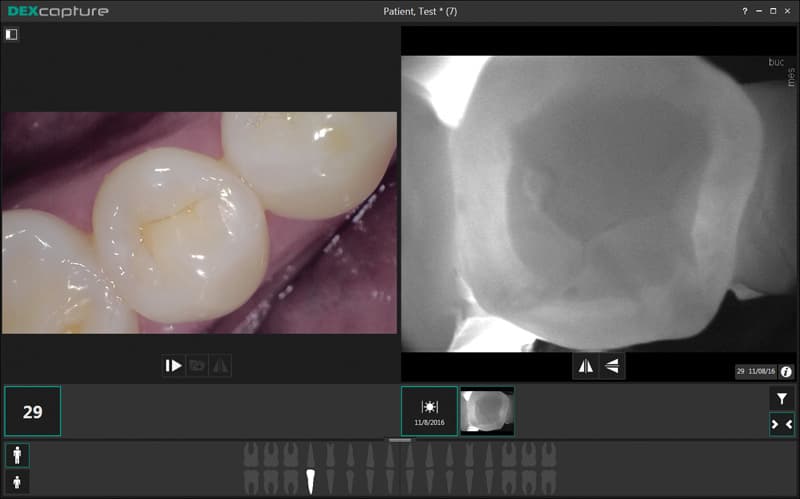The width and height of the screenshot is (800, 499).
Task: Open image info for tooth 29
Action: (x=786, y=371)
